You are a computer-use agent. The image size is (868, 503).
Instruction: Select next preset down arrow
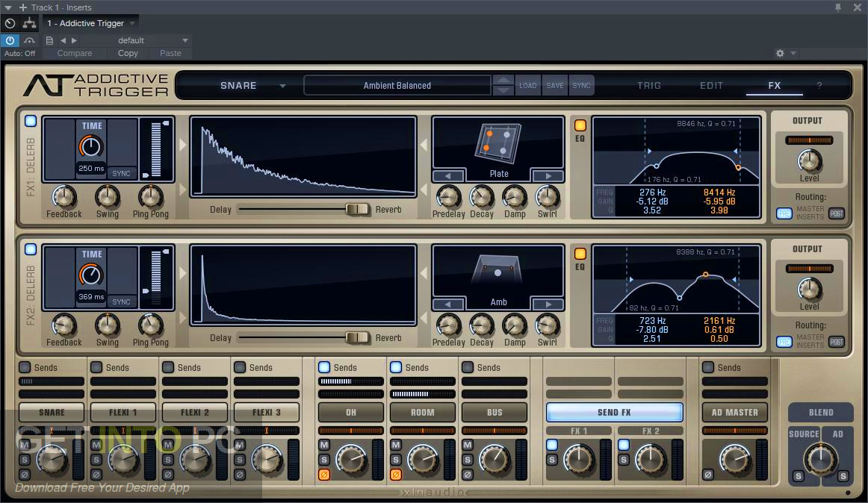tap(503, 91)
